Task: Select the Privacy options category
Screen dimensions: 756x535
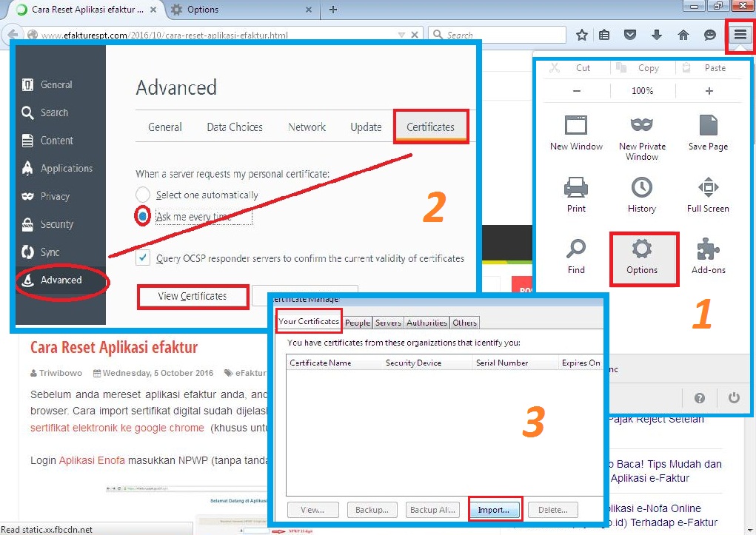Action: point(60,196)
